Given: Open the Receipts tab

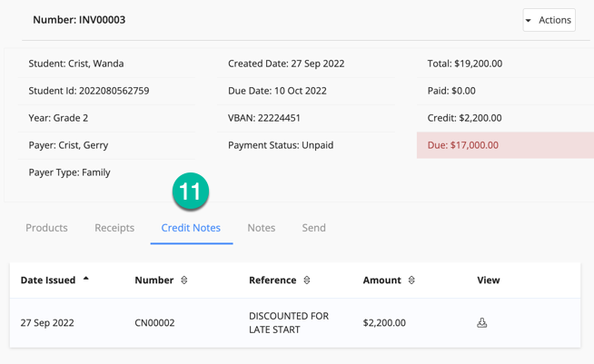Looking at the screenshot, I should [x=114, y=228].
